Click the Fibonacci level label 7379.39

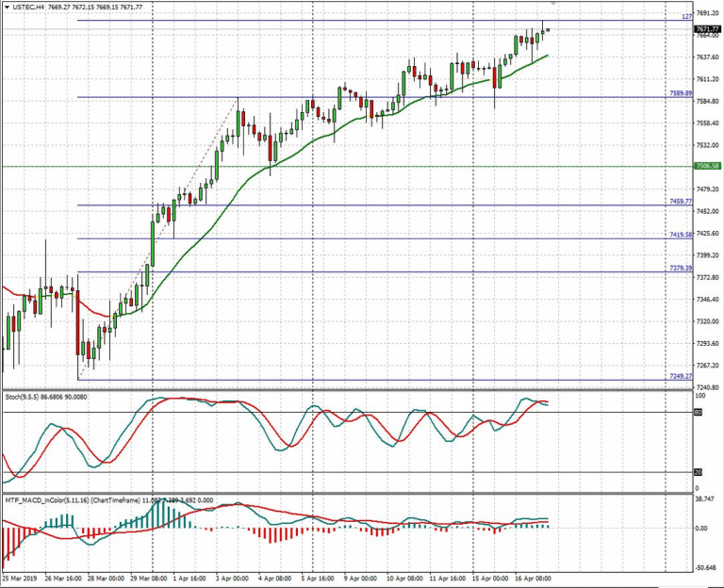tap(681, 268)
